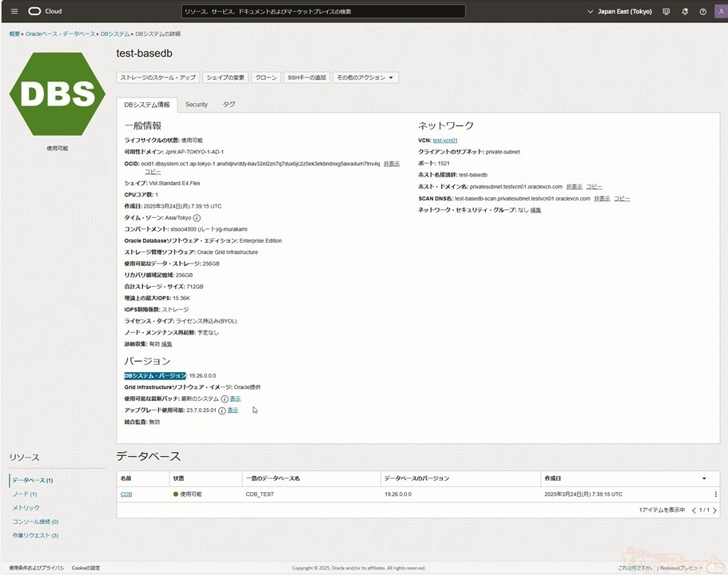728x575 pixels.
Task: Click the クローン button
Action: click(x=266, y=77)
